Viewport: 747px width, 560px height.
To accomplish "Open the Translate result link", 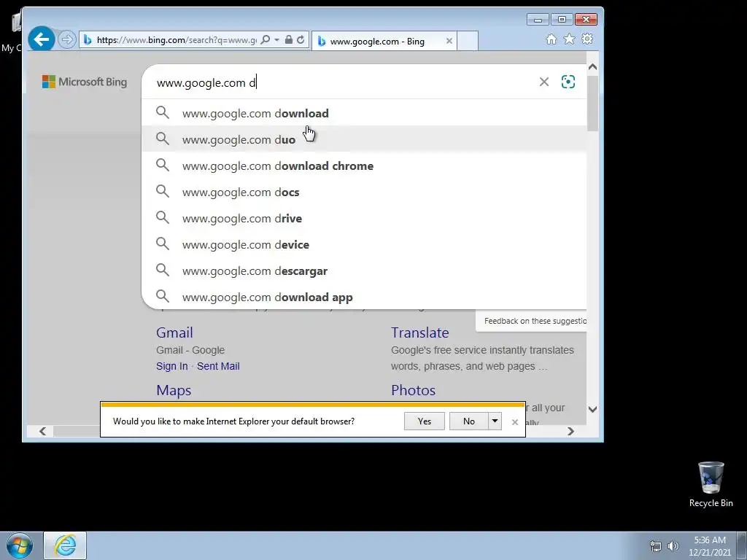I will coord(419,332).
